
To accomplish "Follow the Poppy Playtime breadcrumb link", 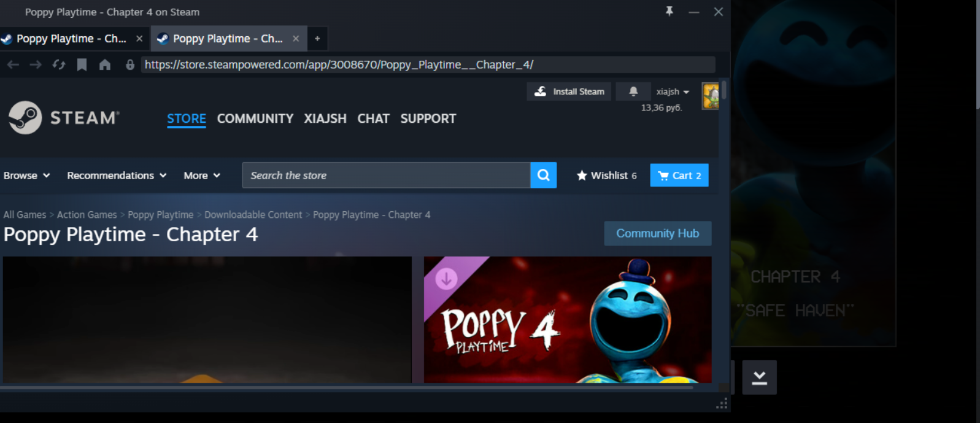I will click(161, 215).
